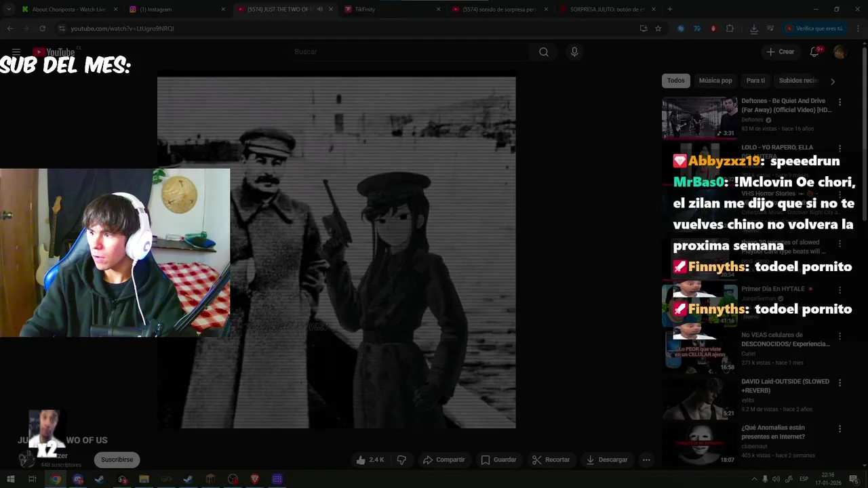Click the Recortar button
The width and height of the screenshot is (868, 488).
[x=551, y=460]
